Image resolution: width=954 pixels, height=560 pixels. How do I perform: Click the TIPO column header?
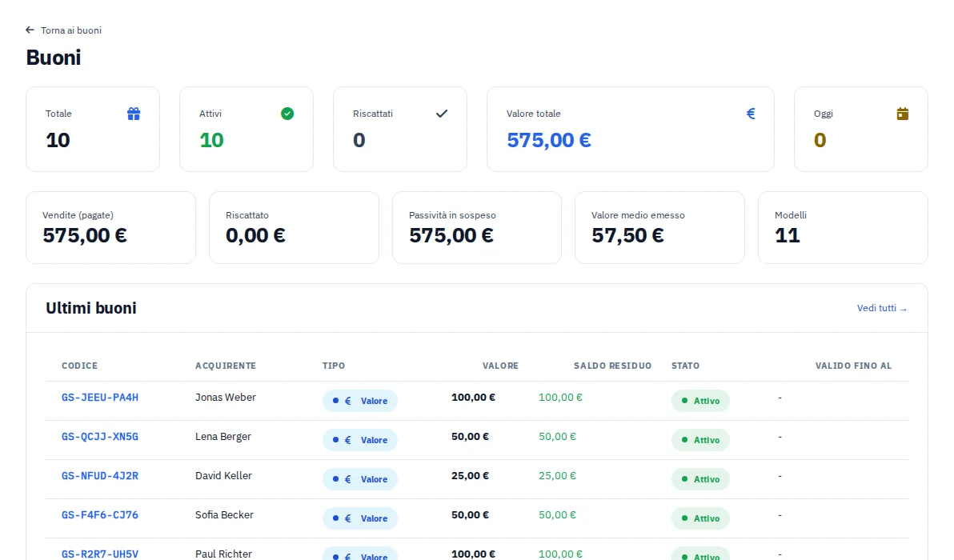[334, 366]
